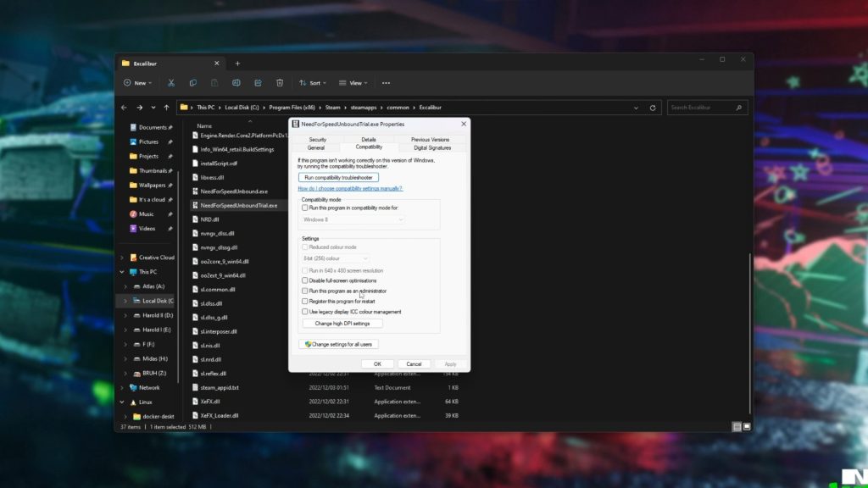Open the Windows 8 compatibility dropdown
868x488 pixels.
point(353,219)
